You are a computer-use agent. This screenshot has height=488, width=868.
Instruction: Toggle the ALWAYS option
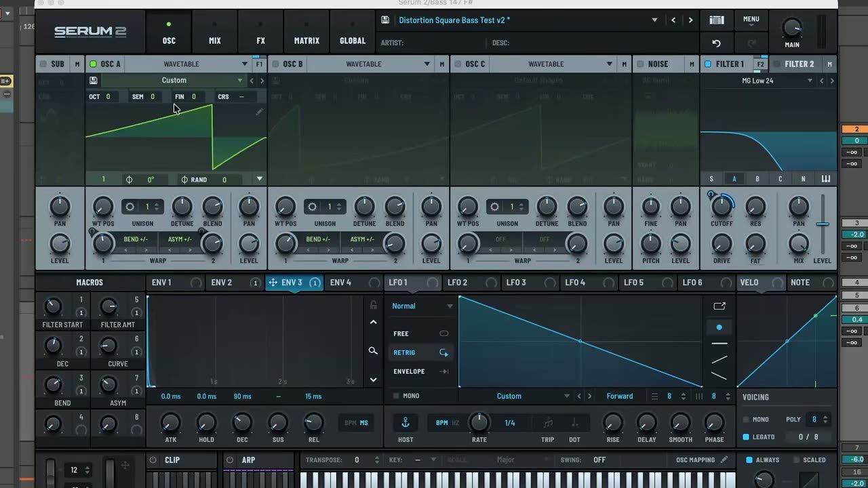point(749,460)
